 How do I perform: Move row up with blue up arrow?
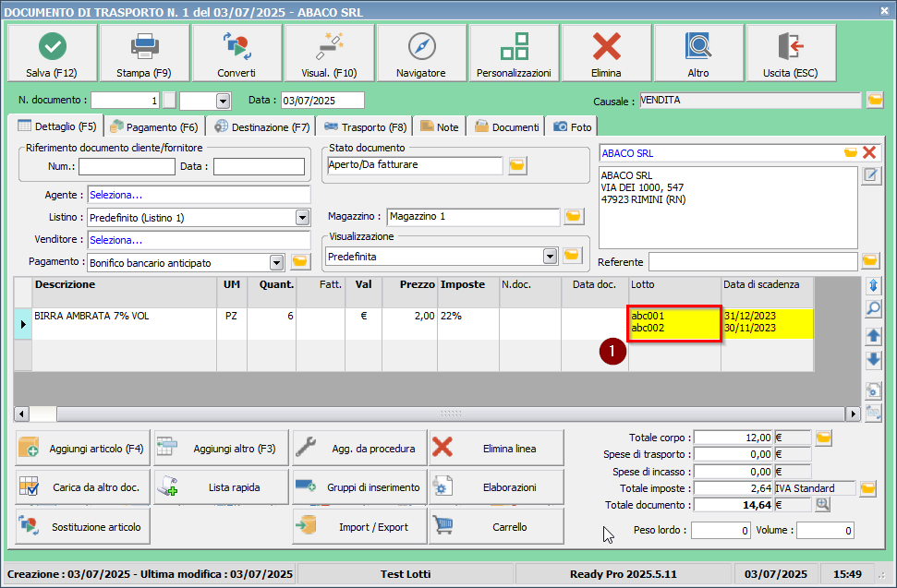pyautogui.click(x=874, y=335)
